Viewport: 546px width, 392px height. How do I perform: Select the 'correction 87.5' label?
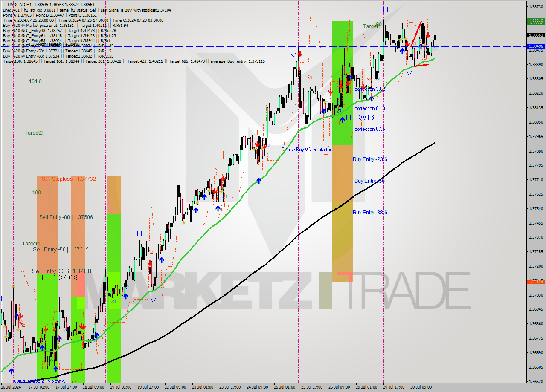point(370,129)
